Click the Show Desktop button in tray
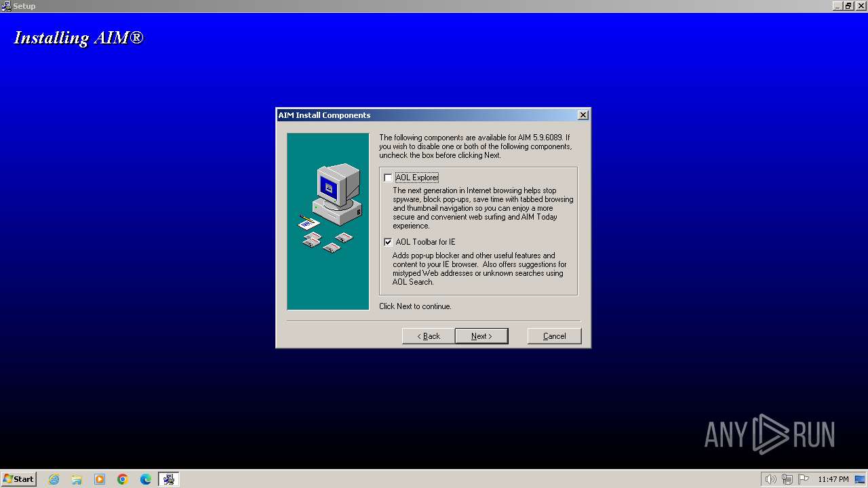The image size is (868, 488). pyautogui.click(x=860, y=479)
